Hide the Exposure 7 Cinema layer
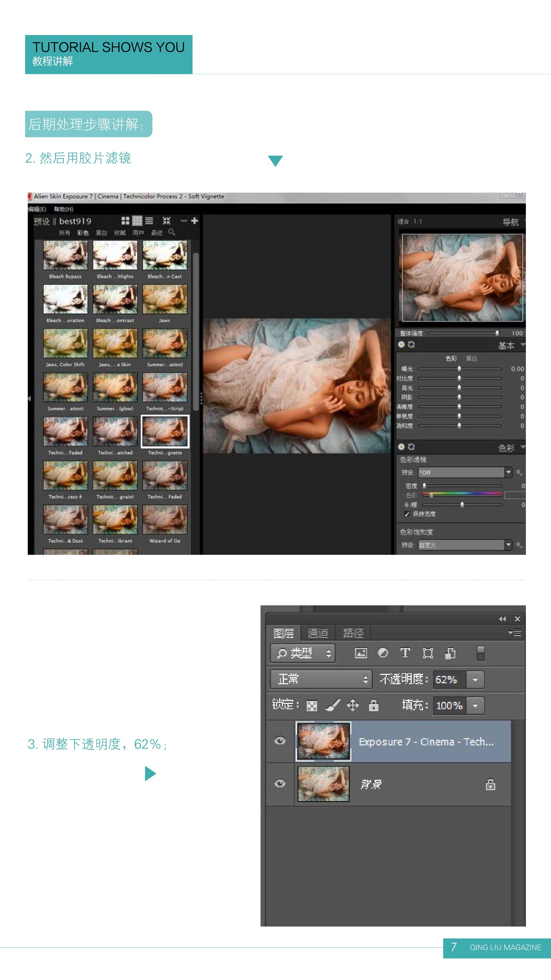Image resolution: width=551 pixels, height=980 pixels. click(x=280, y=741)
